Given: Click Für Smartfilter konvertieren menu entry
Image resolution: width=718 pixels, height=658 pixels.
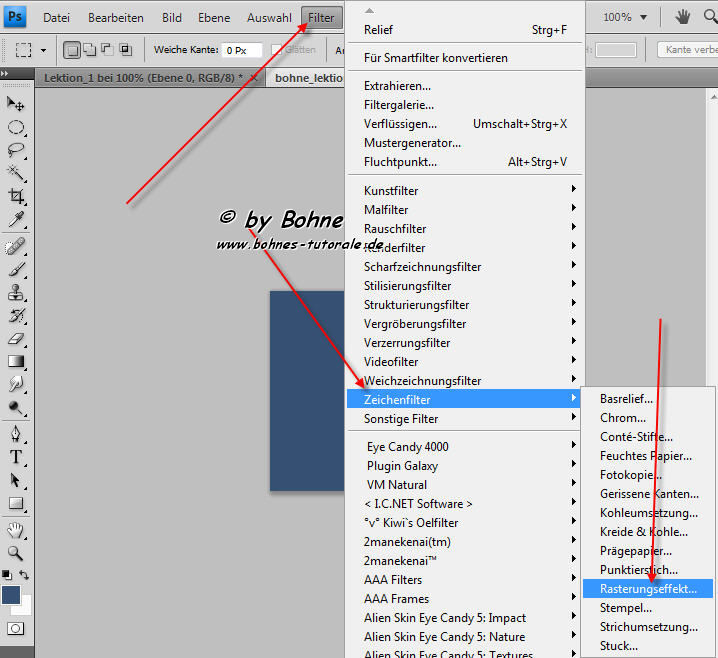Looking at the screenshot, I should pos(435,58).
